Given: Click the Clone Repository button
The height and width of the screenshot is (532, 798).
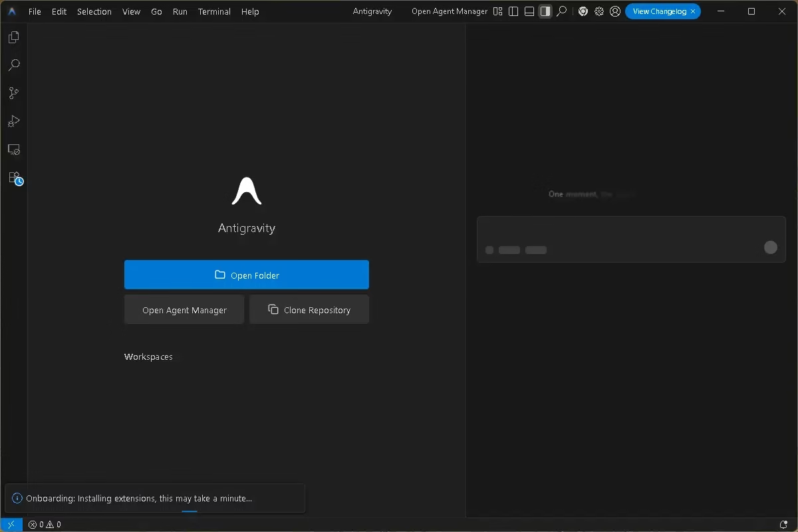Looking at the screenshot, I should click(x=309, y=310).
